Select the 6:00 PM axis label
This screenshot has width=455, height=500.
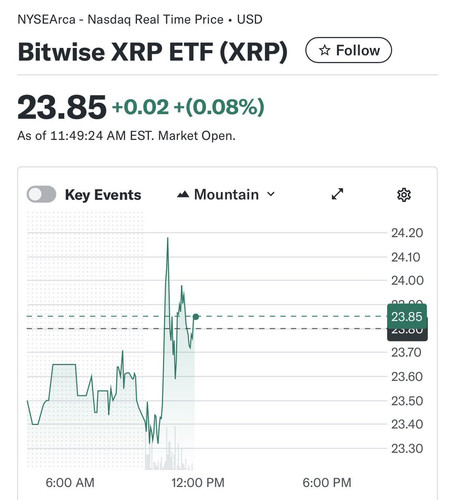click(x=327, y=482)
